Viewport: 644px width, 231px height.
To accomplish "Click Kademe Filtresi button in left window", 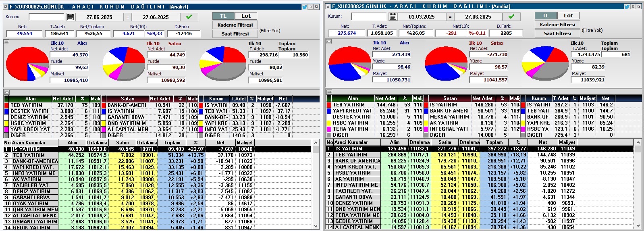I will click(x=235, y=25).
